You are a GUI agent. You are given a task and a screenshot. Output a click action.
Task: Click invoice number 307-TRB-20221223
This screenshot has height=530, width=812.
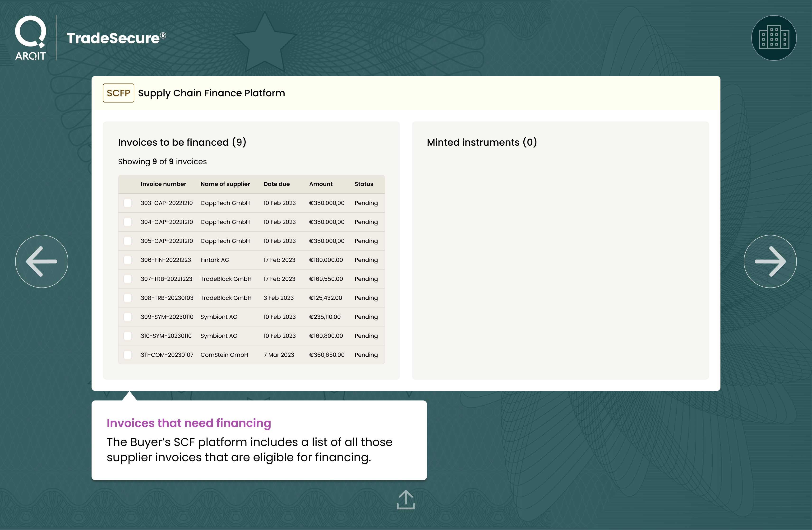[x=166, y=279]
